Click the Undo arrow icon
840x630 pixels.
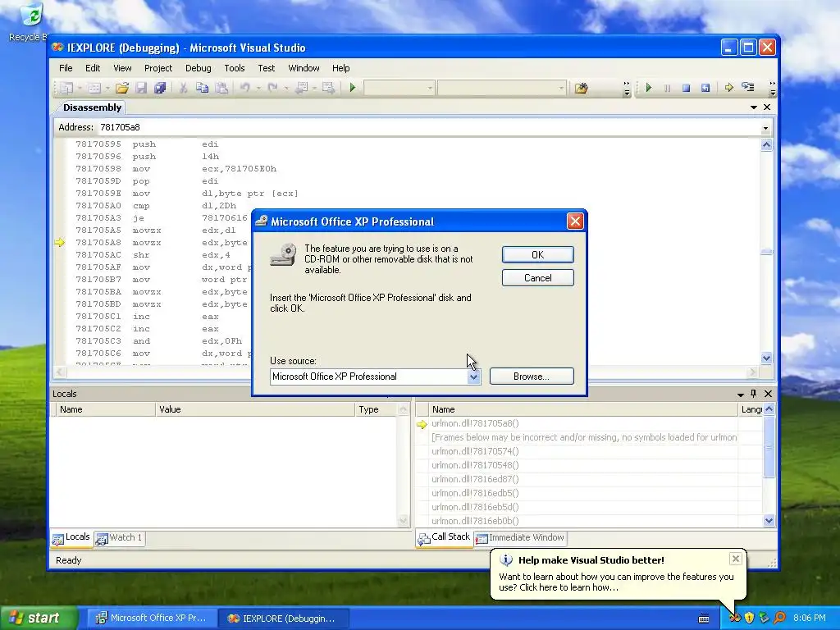pyautogui.click(x=244, y=87)
